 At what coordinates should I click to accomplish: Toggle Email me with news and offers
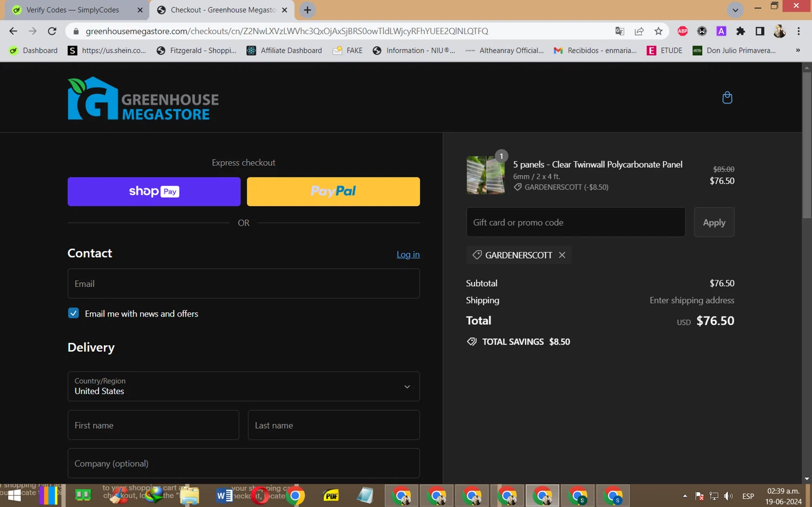[x=74, y=313]
